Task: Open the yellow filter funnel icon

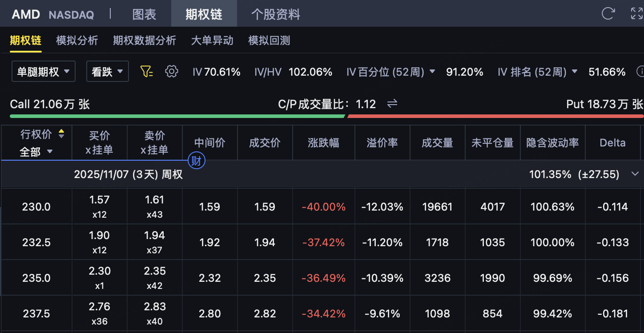Action: click(146, 72)
